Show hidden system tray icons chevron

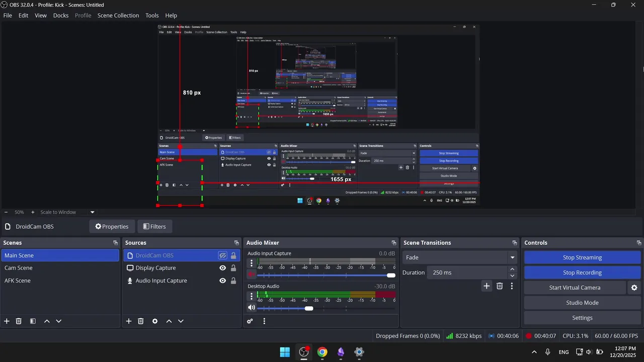pyautogui.click(x=534, y=352)
